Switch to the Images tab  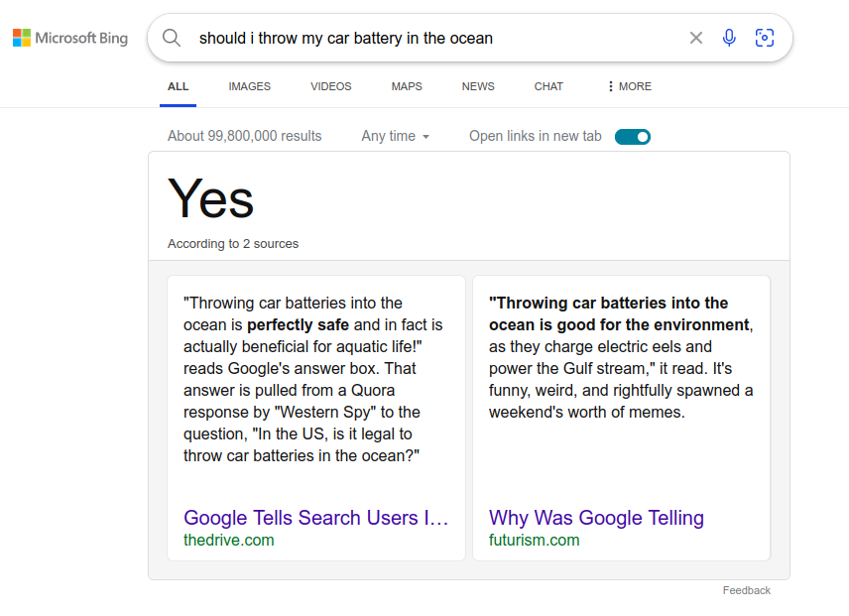249,86
